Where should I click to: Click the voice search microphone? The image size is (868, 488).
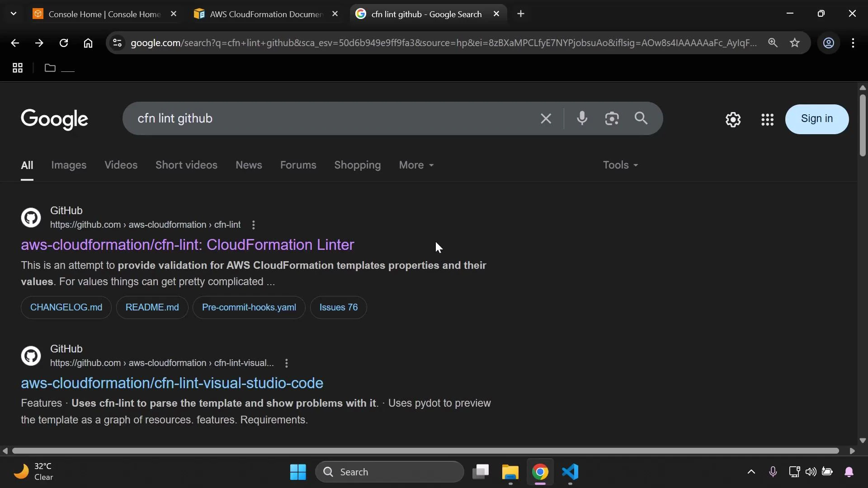582,118
